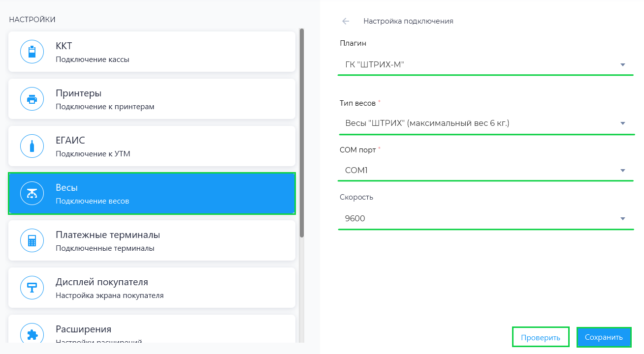Open the ККТ settings section

coord(152,52)
